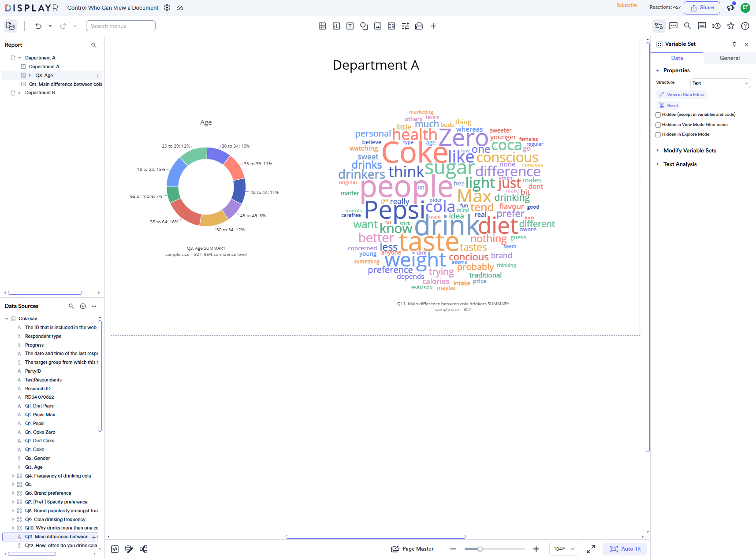Open the comments panel
The height and width of the screenshot is (559, 756).
(673, 26)
